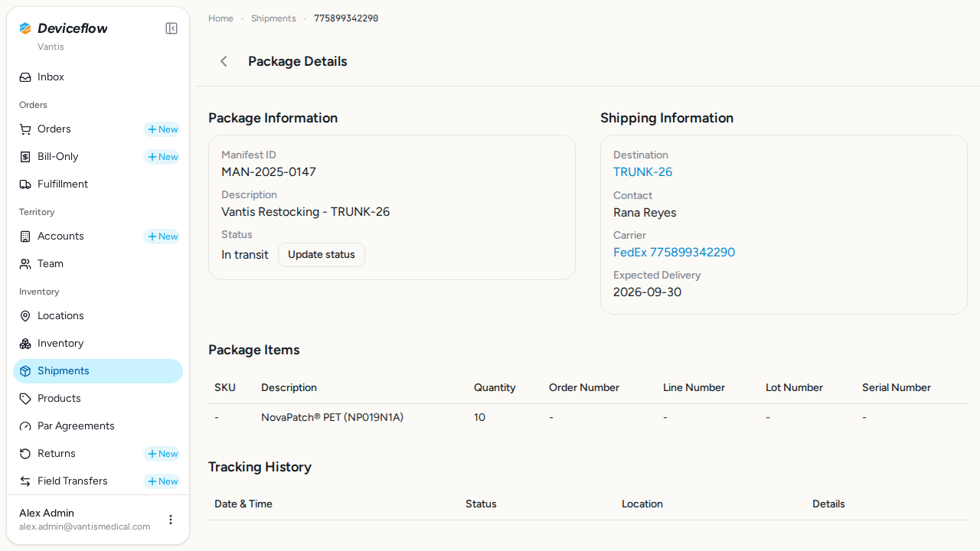Click the Field Transfers arrows icon
This screenshot has width=980, height=551.
[x=25, y=481]
